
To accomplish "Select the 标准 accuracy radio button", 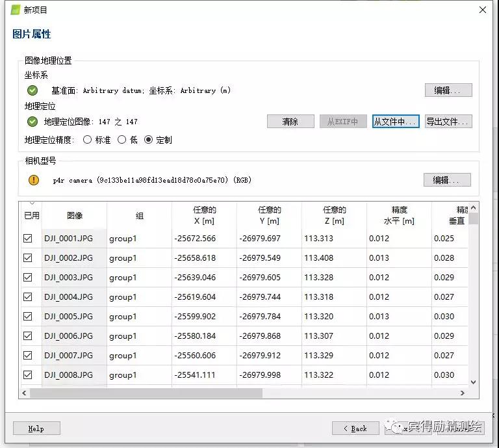I will (x=88, y=140).
